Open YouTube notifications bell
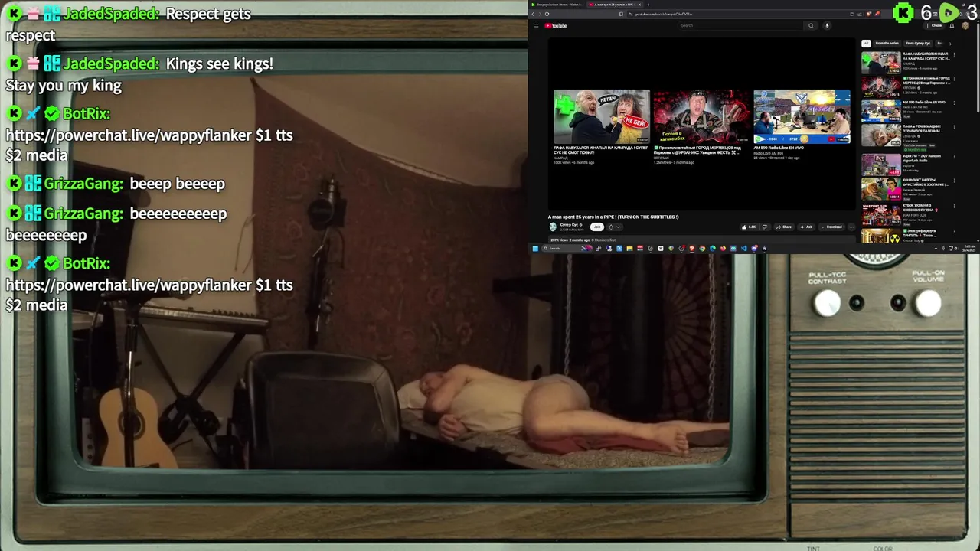The height and width of the screenshot is (551, 980). [952, 25]
